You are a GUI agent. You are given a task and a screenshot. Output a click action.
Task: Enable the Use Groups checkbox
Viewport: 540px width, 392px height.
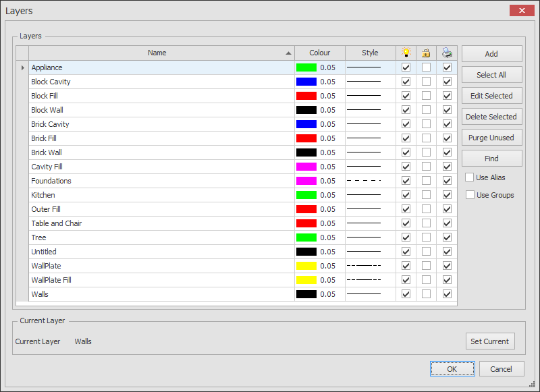point(469,194)
